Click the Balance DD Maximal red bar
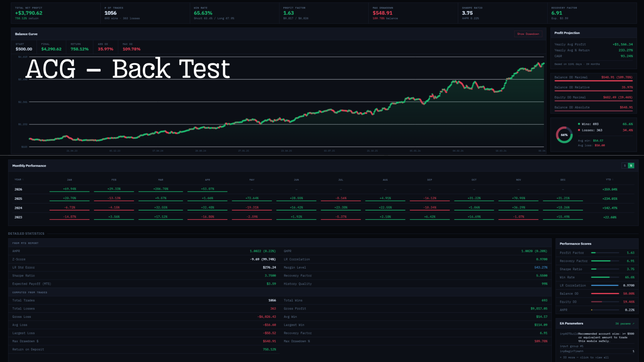644x362 pixels. click(x=593, y=81)
